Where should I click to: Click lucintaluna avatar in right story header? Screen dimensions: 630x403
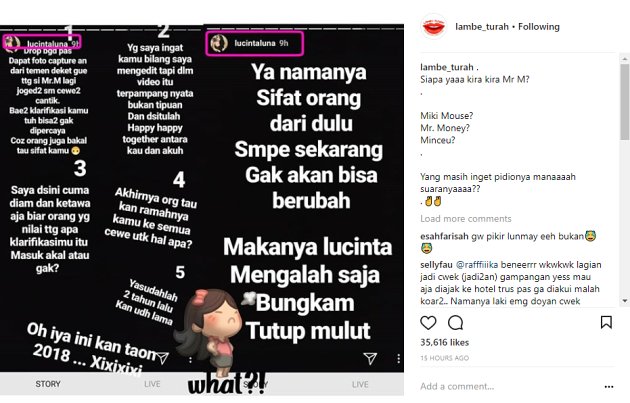click(219, 43)
